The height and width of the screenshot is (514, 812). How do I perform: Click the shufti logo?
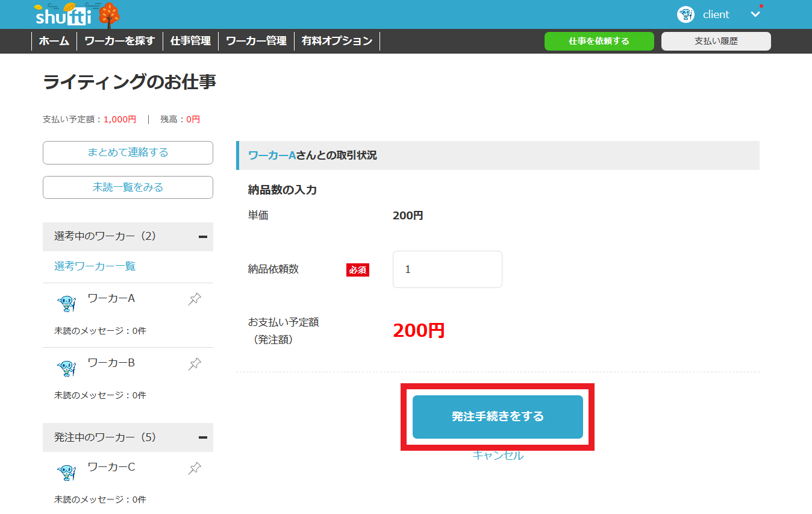(x=77, y=15)
